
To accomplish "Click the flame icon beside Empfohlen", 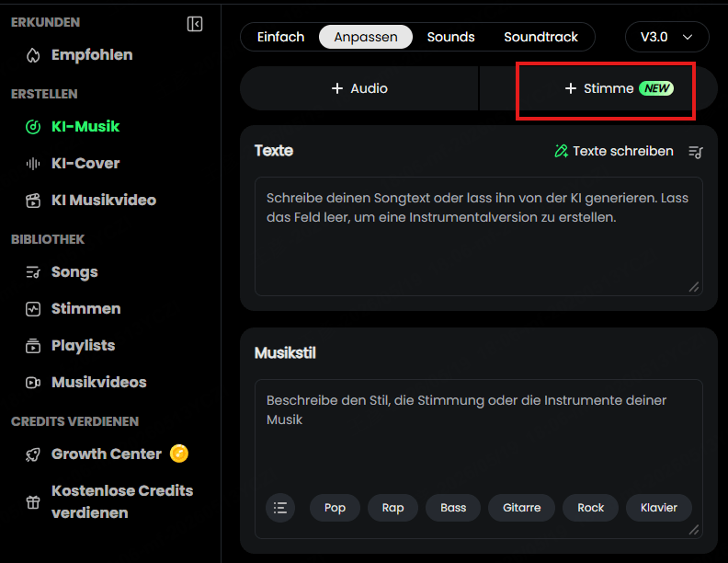I will coord(33,55).
